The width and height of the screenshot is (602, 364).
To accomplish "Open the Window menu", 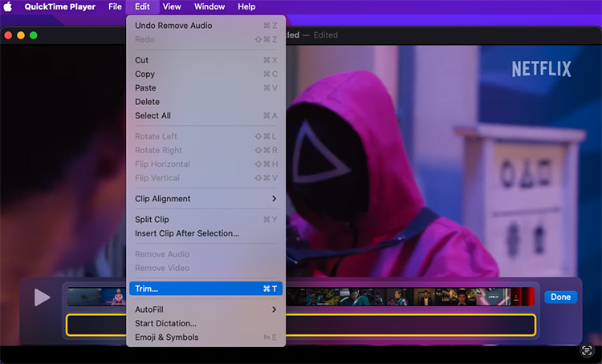I will [x=209, y=6].
